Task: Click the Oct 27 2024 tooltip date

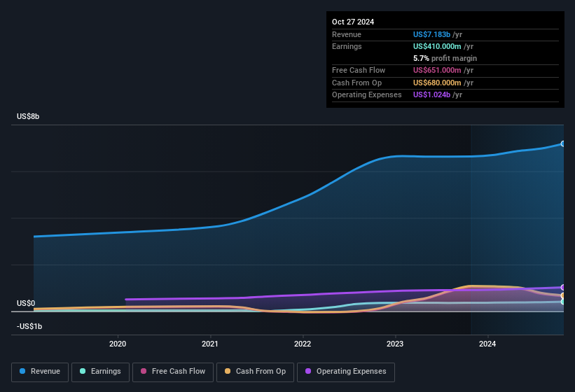Action: (353, 22)
